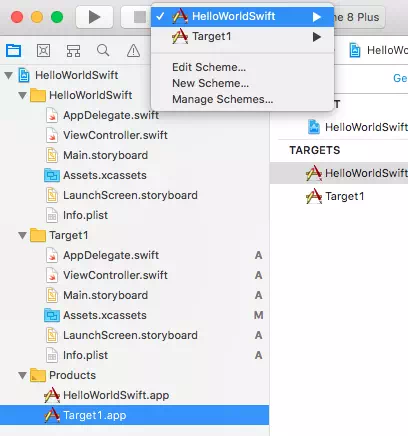
Task: Open HelloWorldSwift scheme submenu arrow
Action: [317, 17]
